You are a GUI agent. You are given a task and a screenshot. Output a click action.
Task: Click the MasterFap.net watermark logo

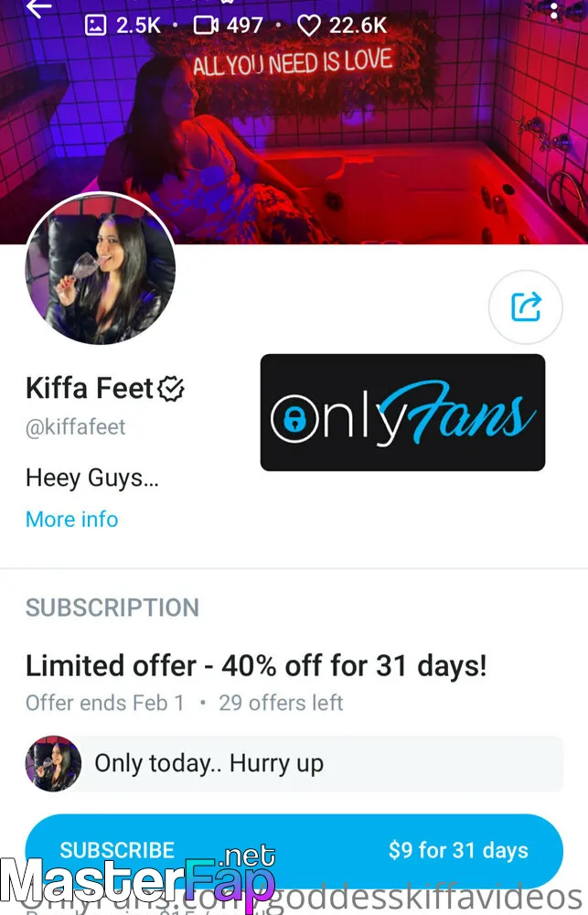138,880
